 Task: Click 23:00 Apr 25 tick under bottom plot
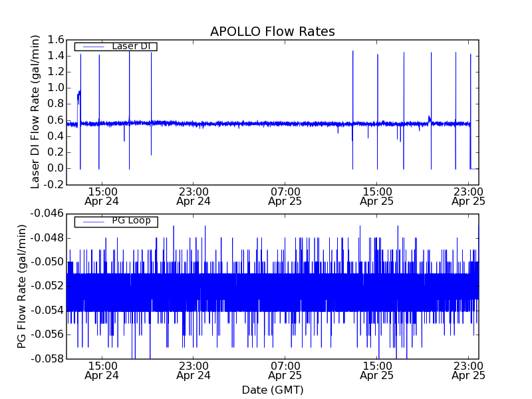pyautogui.click(x=468, y=370)
